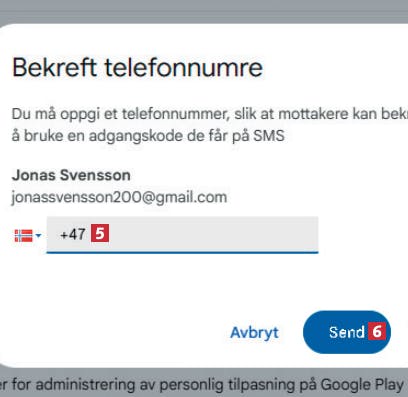Click the word 'Send' inside blue button
Viewport: 408px width, 397px height.
click(347, 332)
